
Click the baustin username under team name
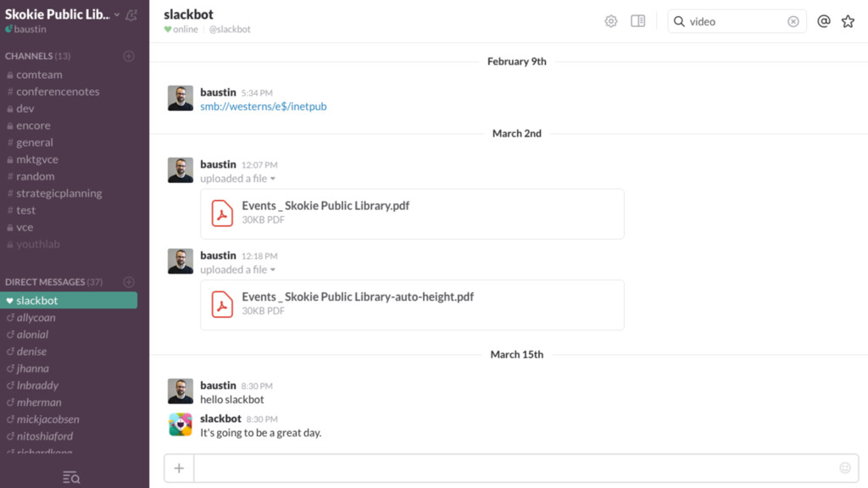[30, 29]
